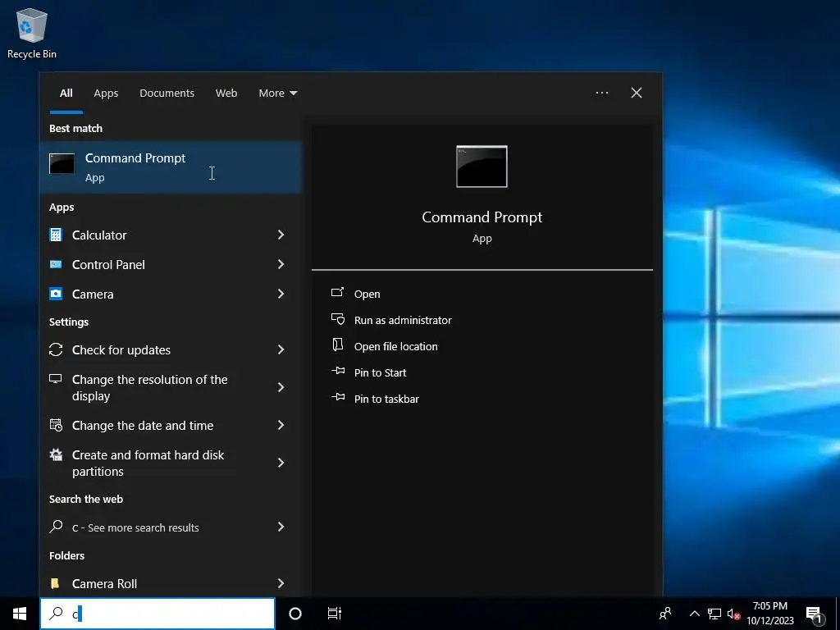
Task: Switch to the Apps search tab
Action: pos(106,94)
